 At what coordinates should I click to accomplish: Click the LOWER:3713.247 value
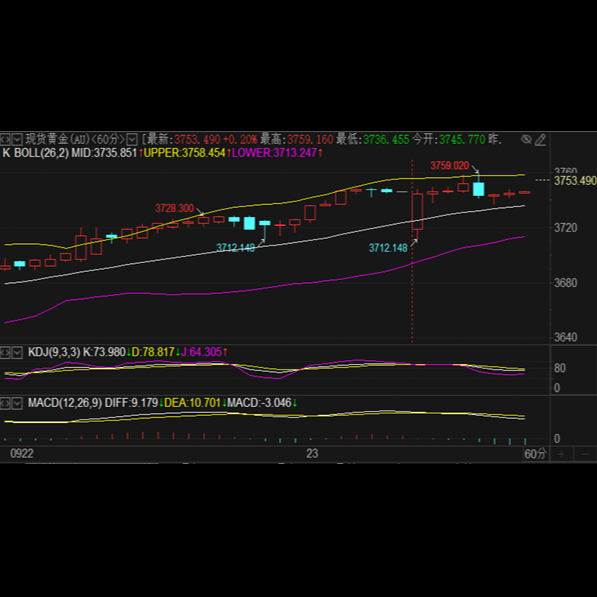pos(274,153)
